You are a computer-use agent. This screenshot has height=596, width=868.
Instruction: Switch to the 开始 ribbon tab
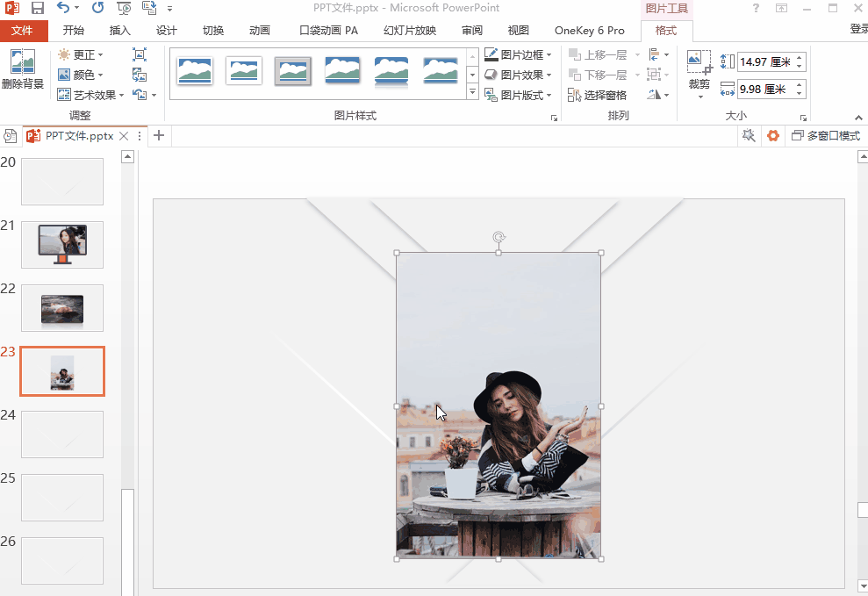[x=74, y=29]
